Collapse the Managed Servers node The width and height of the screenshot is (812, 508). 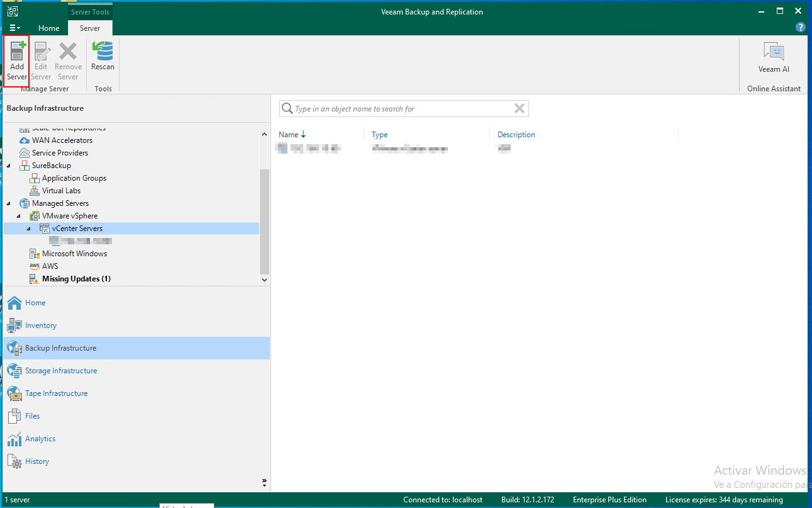point(9,203)
